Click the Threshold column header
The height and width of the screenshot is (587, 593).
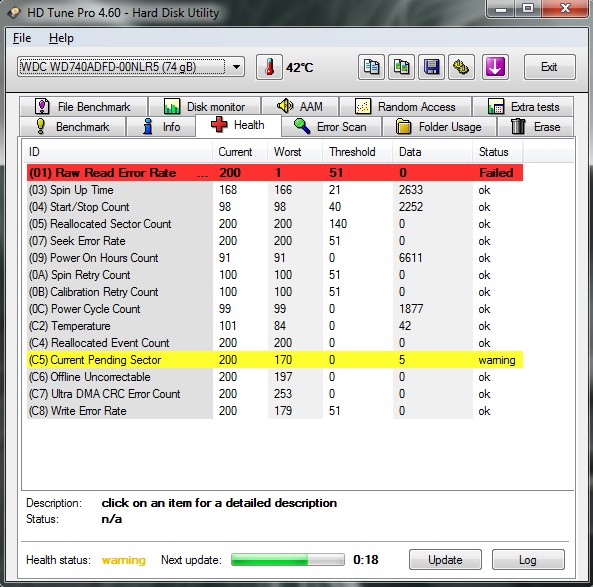[357, 152]
